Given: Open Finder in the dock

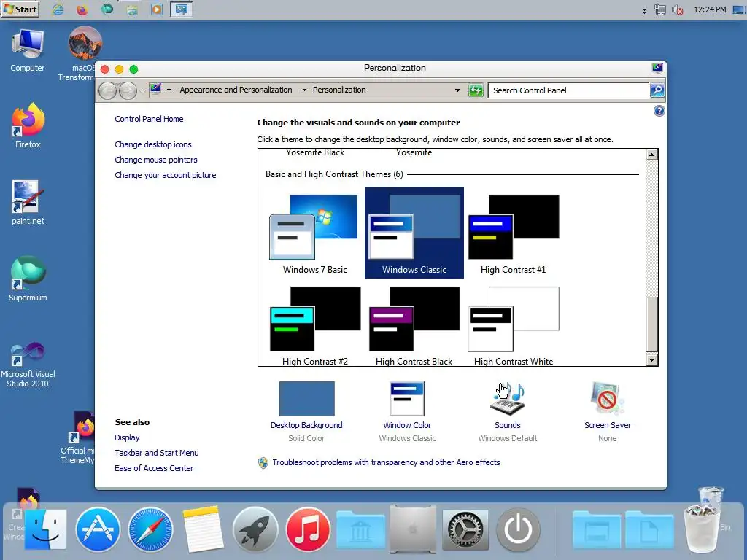Looking at the screenshot, I should point(46,529).
